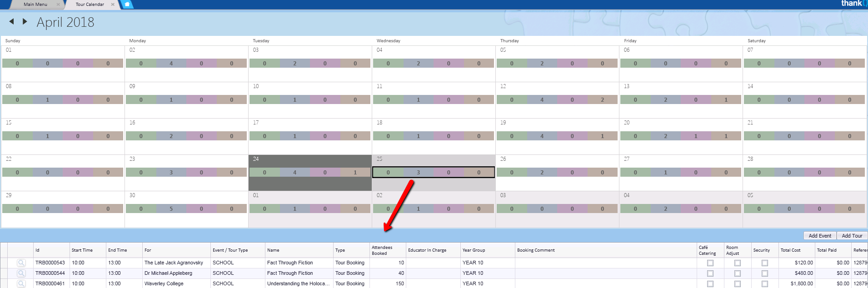Select the Tour Calendar tab

pyautogui.click(x=90, y=5)
